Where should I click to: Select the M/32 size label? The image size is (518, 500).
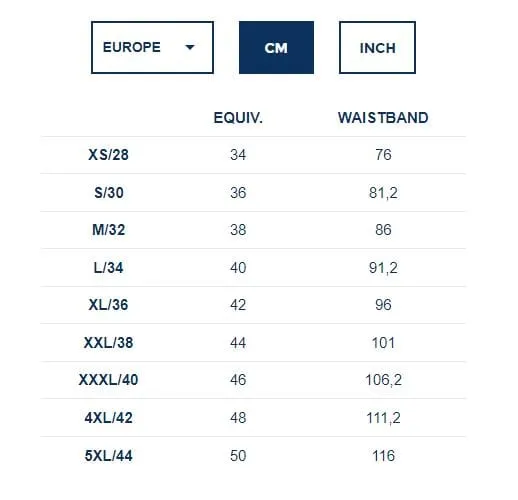pos(109,230)
